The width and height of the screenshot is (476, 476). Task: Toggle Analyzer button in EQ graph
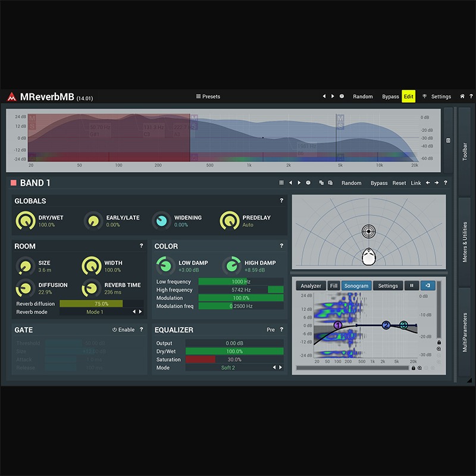(311, 286)
